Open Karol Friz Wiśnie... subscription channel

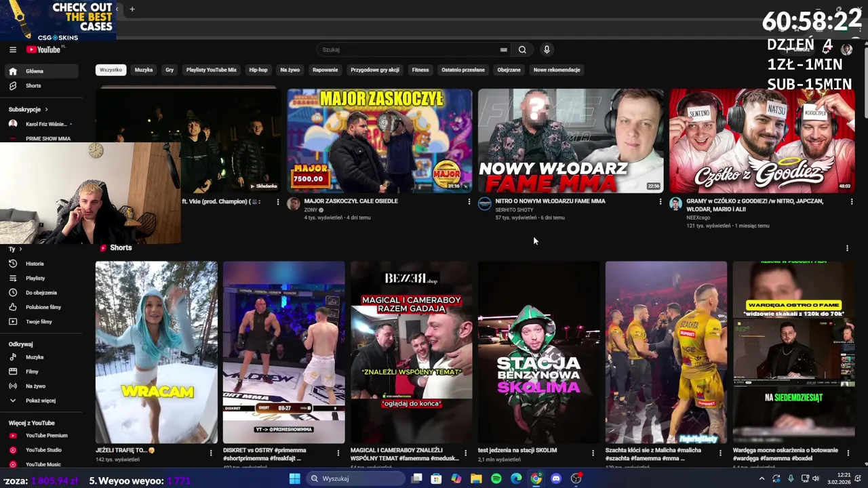[41, 125]
